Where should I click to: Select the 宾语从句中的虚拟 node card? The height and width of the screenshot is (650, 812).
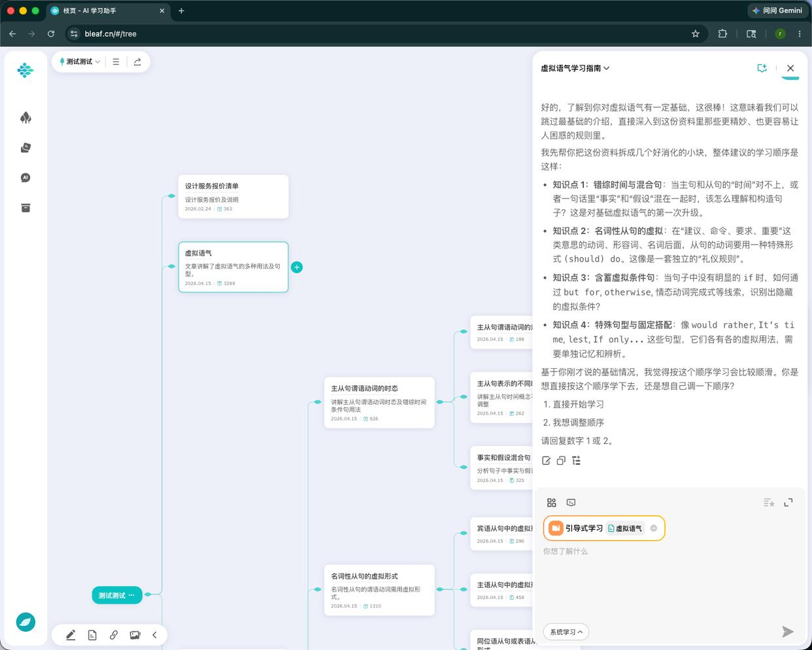click(502, 534)
